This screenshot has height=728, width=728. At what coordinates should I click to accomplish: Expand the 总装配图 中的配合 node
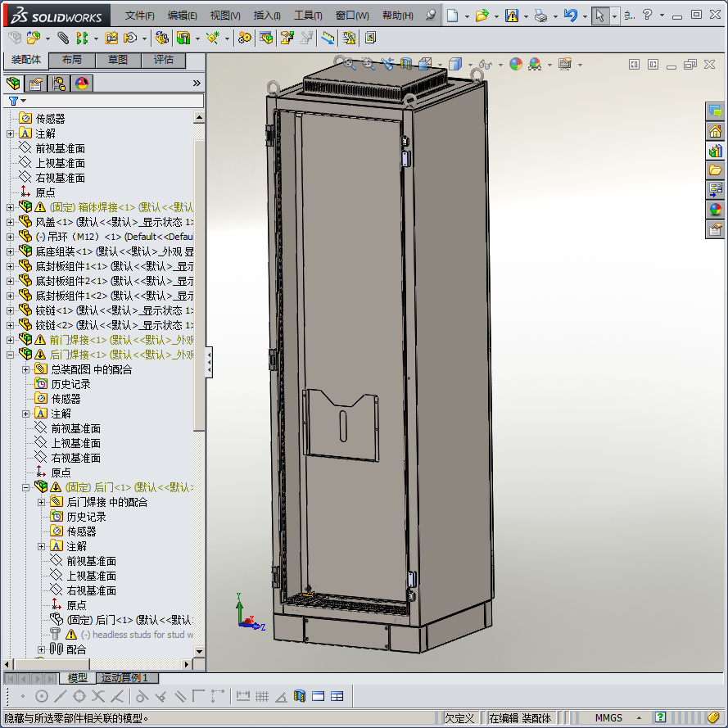26,370
